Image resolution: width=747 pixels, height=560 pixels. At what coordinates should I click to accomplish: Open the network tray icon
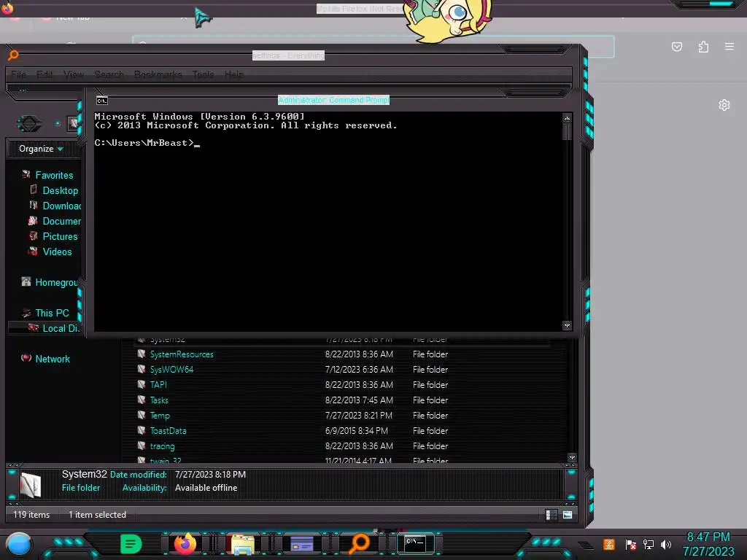pos(648,544)
